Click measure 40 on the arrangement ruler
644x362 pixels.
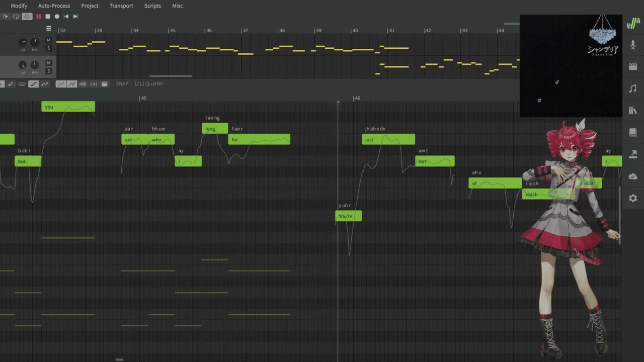pyautogui.click(x=355, y=31)
